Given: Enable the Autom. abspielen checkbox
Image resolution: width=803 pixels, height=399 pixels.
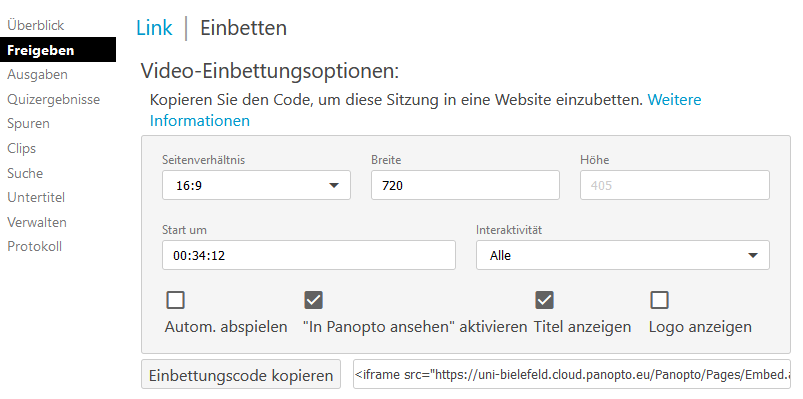Looking at the screenshot, I should (176, 300).
